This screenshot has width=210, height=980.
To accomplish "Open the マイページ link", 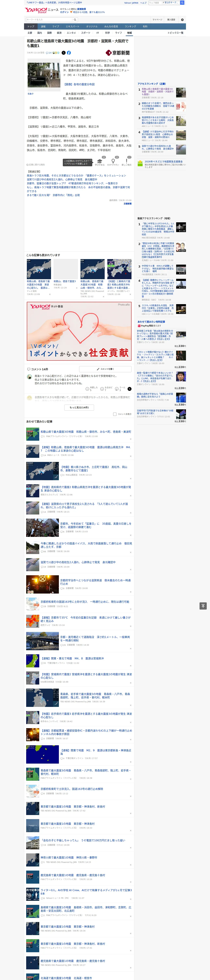I will [157, 20].
